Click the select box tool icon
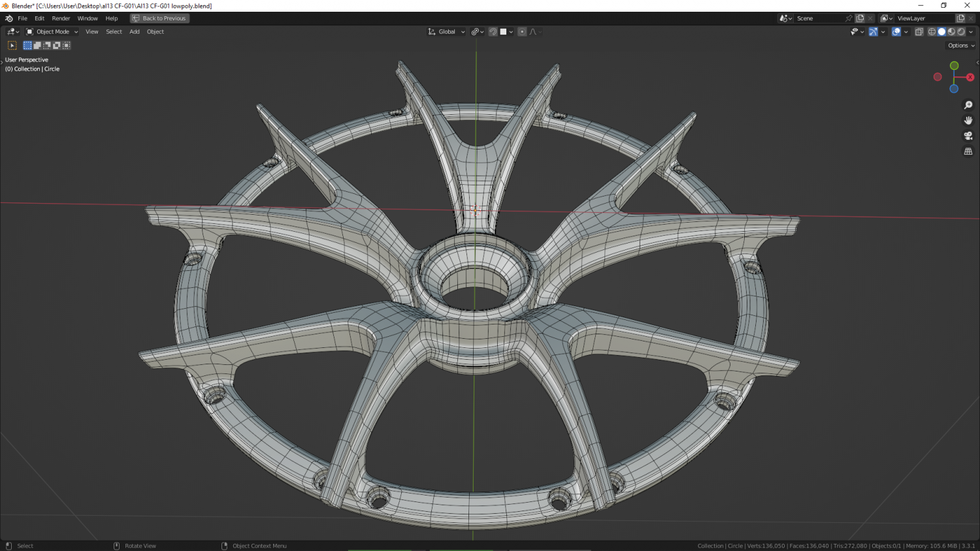 tap(12, 46)
